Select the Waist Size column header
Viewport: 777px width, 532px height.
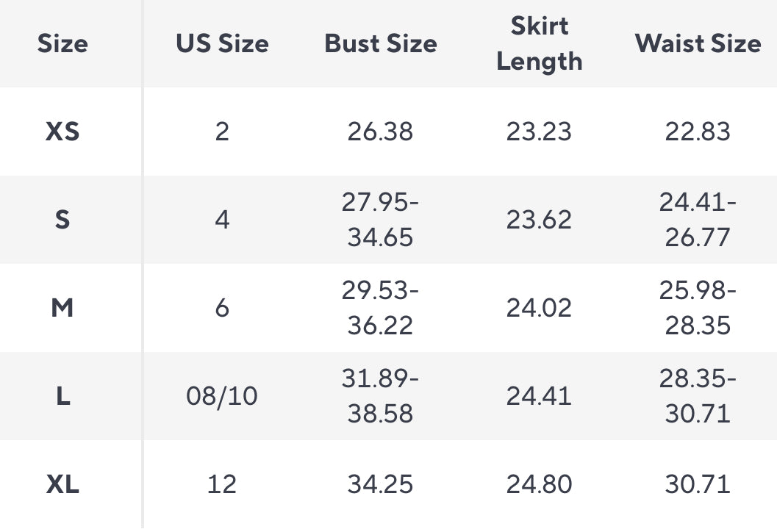pyautogui.click(x=698, y=43)
